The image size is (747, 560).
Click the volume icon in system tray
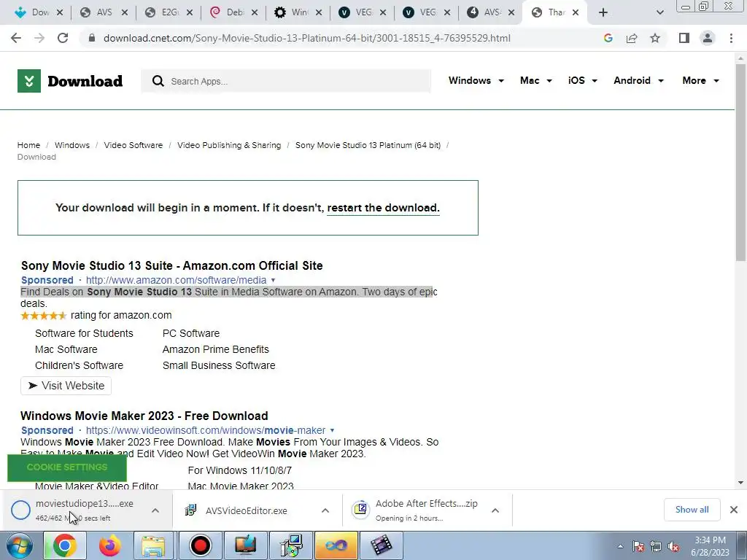pos(673,547)
